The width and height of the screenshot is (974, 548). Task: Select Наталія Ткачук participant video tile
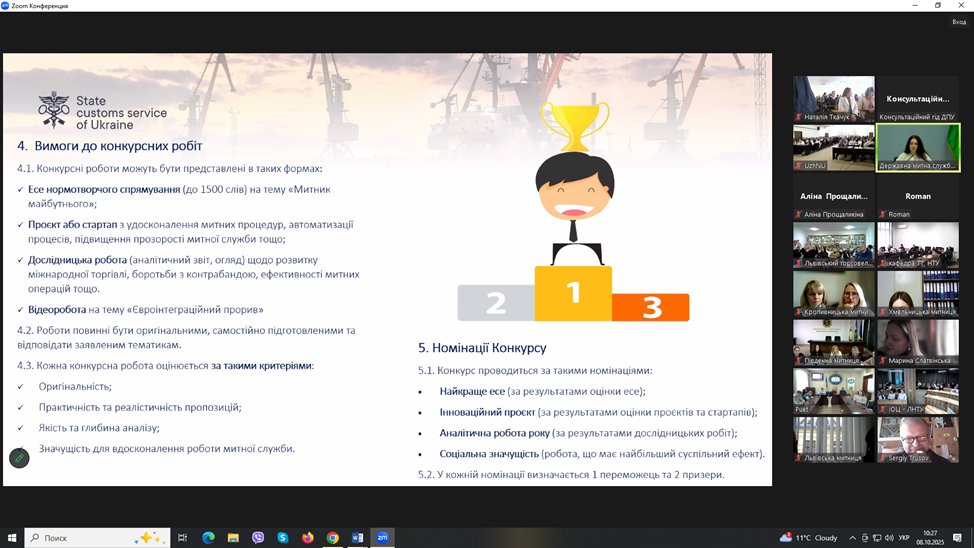(834, 98)
